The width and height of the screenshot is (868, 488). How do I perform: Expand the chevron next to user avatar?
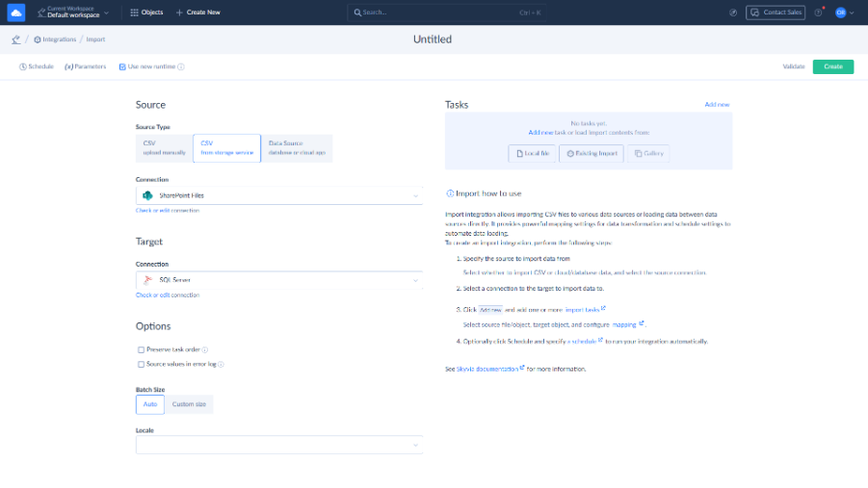click(x=852, y=13)
